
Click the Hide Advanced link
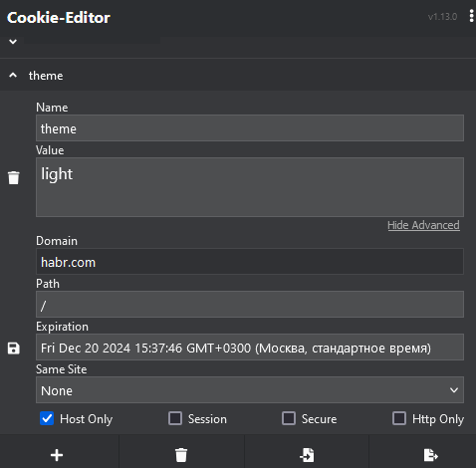tap(423, 225)
